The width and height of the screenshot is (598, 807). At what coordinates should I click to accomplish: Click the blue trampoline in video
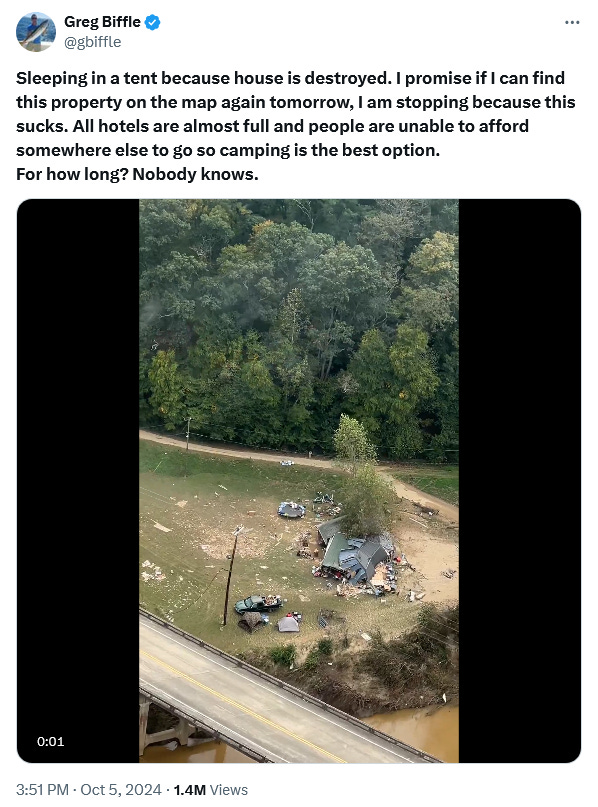coord(291,510)
